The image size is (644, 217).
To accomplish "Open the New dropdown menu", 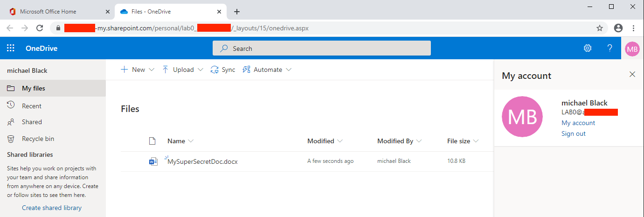I will tap(138, 70).
